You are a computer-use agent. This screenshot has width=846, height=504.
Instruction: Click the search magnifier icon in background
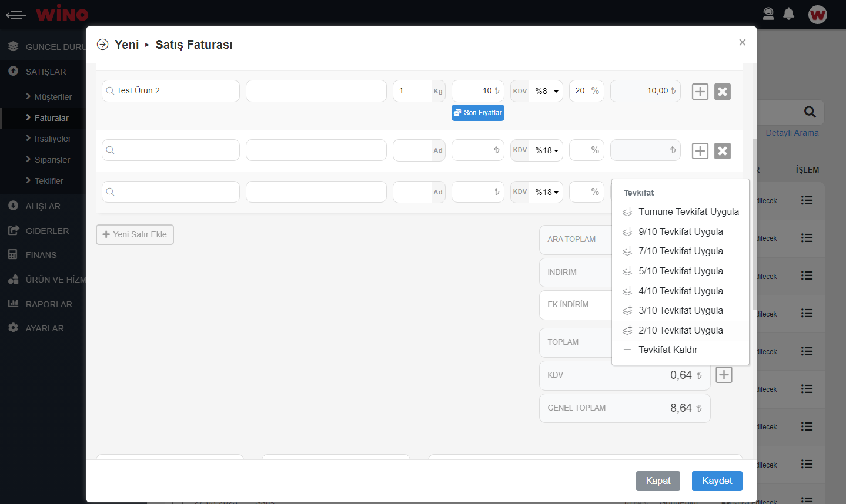click(810, 112)
